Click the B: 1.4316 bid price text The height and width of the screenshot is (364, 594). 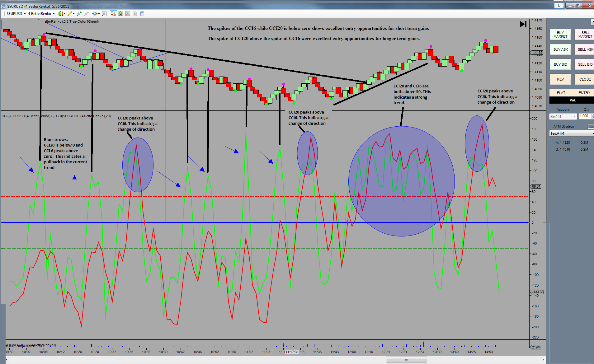click(563, 149)
